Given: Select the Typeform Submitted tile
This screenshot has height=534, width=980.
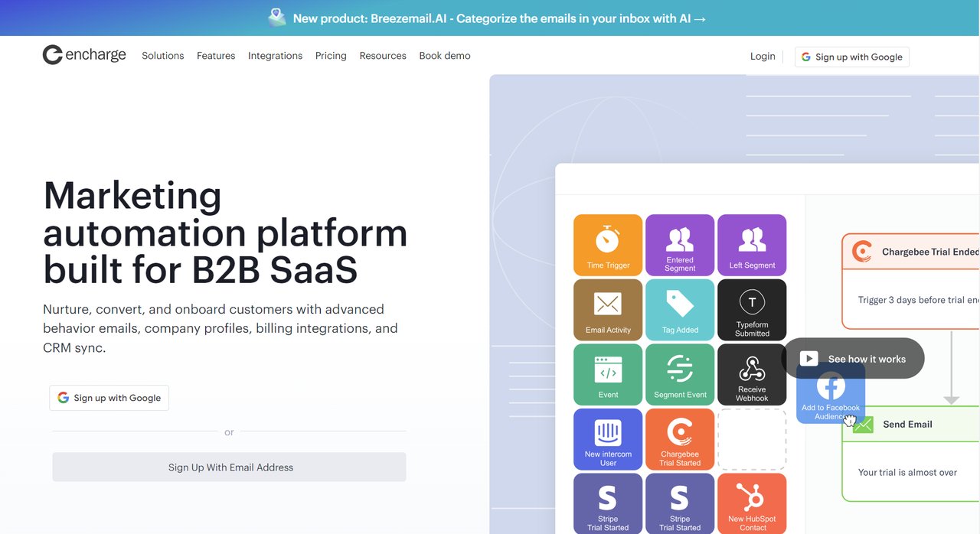Looking at the screenshot, I should [752, 310].
